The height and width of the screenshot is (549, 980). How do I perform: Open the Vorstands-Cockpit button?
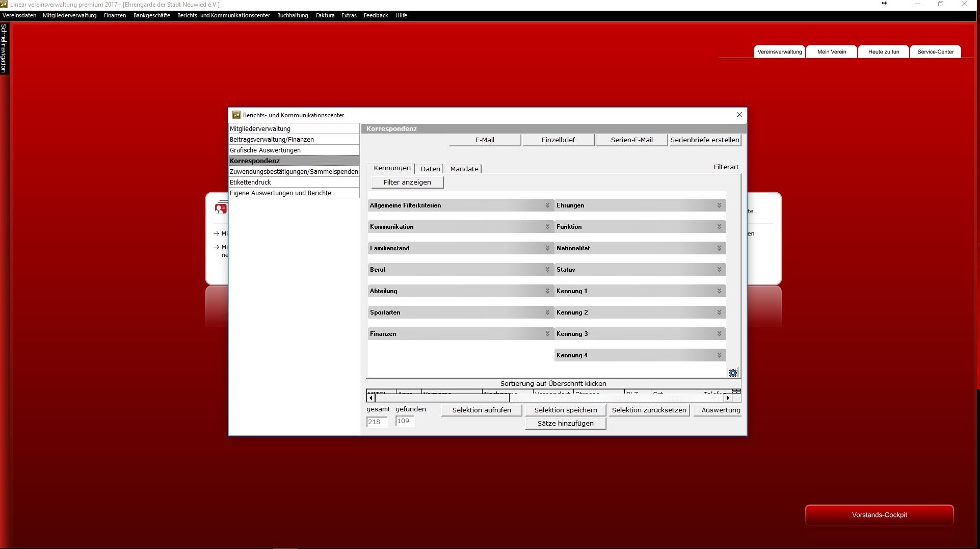[879, 515]
